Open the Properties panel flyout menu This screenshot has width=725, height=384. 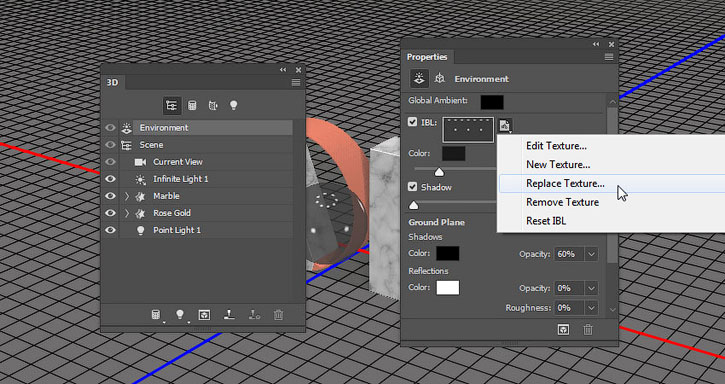pyautogui.click(x=609, y=57)
